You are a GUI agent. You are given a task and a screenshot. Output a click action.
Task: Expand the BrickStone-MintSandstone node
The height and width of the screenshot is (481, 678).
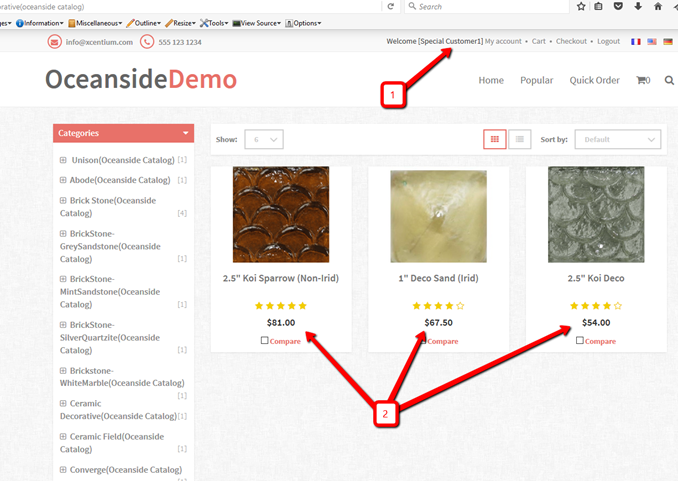coord(63,279)
